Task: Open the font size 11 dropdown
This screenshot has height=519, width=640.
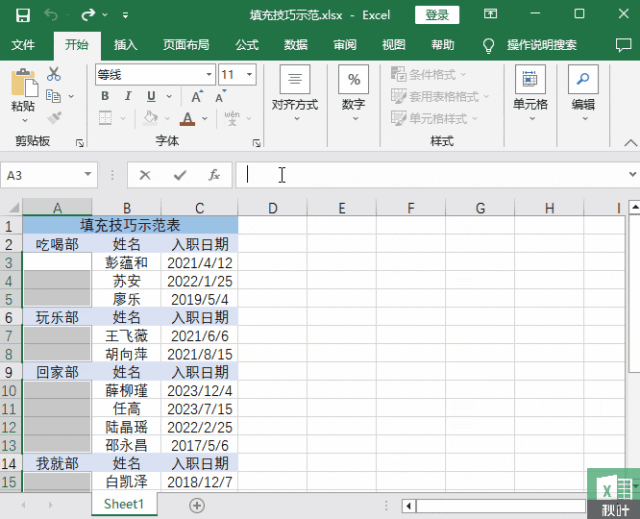Action: point(249,74)
